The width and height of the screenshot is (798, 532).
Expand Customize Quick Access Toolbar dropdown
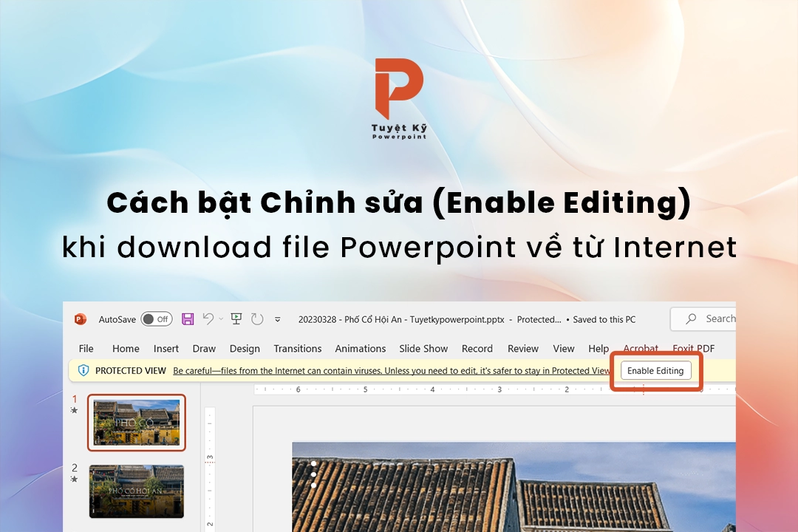tap(278, 319)
